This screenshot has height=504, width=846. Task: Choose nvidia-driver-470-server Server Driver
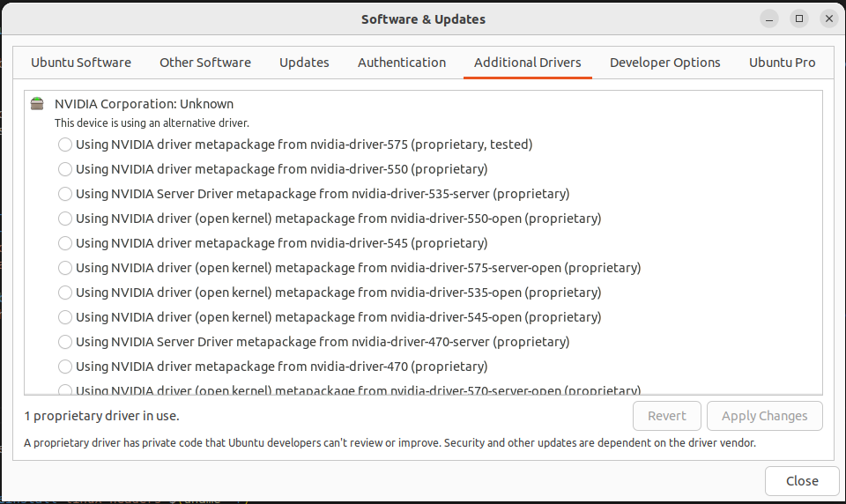(x=64, y=342)
